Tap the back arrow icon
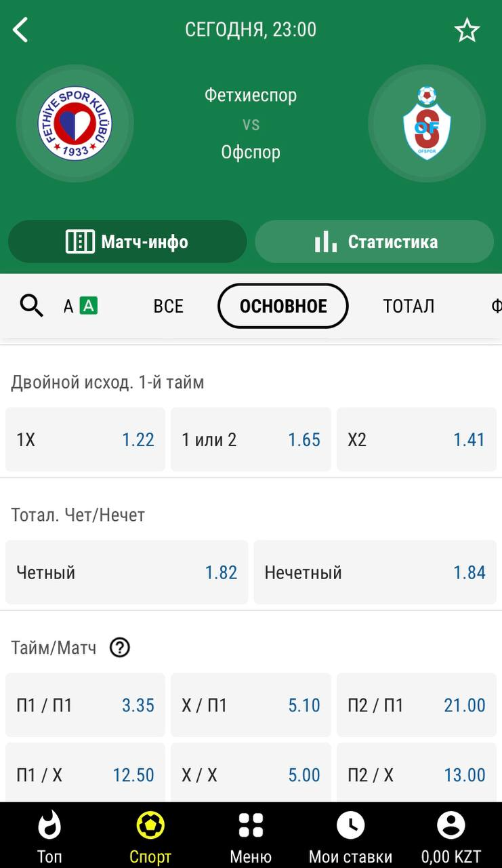Image resolution: width=502 pixels, height=868 pixels. (21, 30)
